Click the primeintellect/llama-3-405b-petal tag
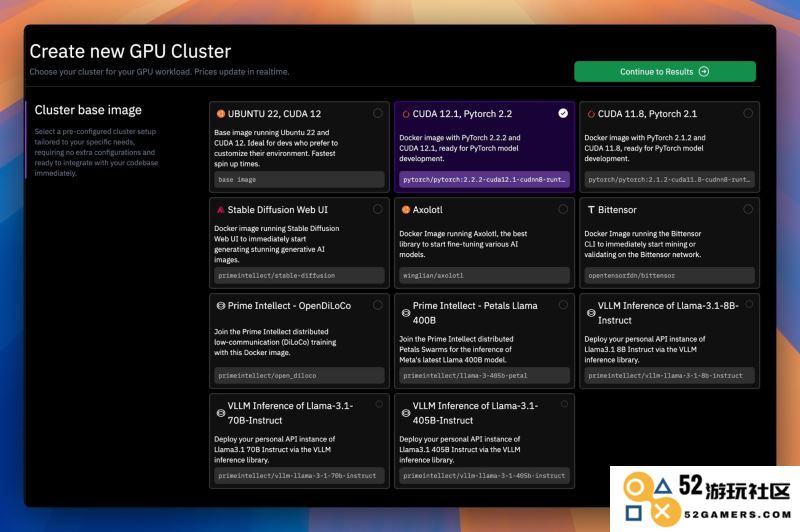The height and width of the screenshot is (532, 800). pyautogui.click(x=484, y=375)
